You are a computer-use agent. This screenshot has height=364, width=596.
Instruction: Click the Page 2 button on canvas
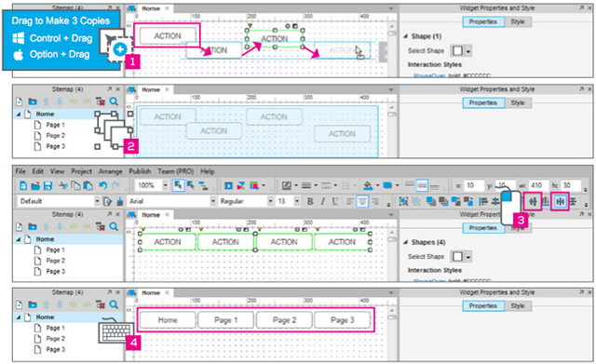[284, 320]
